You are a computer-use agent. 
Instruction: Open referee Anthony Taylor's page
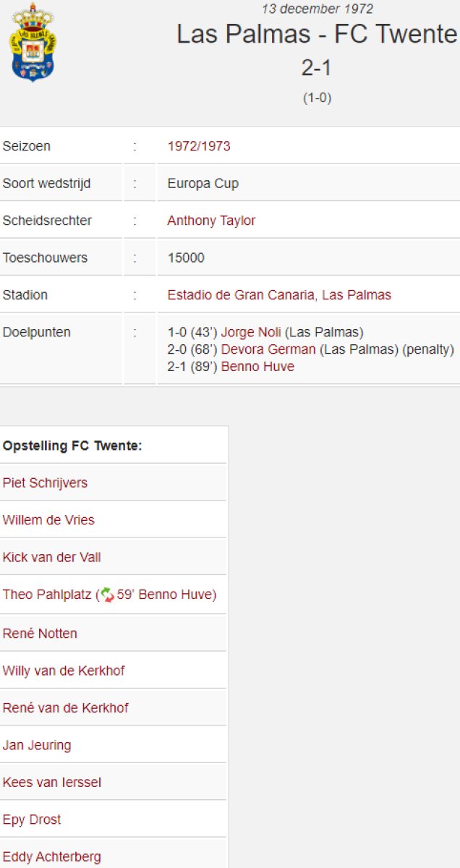click(211, 221)
